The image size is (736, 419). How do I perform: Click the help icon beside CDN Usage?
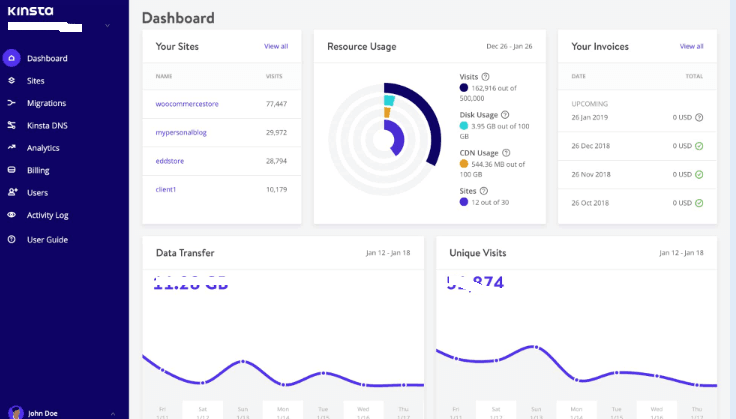[x=505, y=152]
